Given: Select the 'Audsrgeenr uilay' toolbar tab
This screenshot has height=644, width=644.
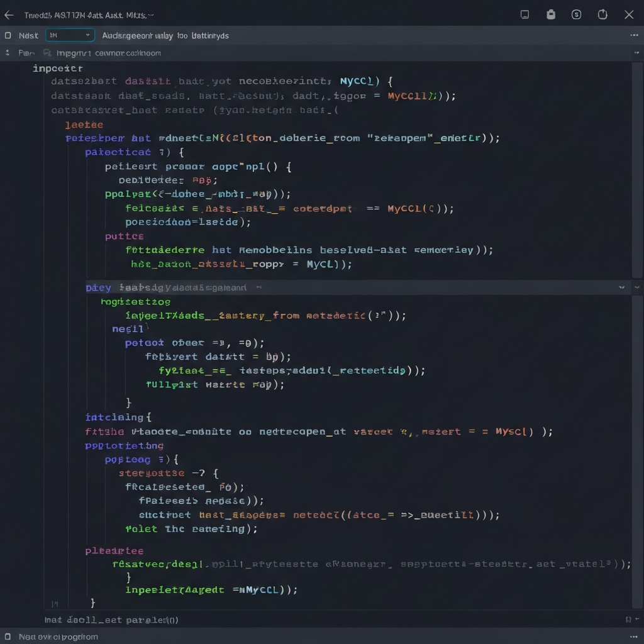Looking at the screenshot, I should (x=136, y=36).
